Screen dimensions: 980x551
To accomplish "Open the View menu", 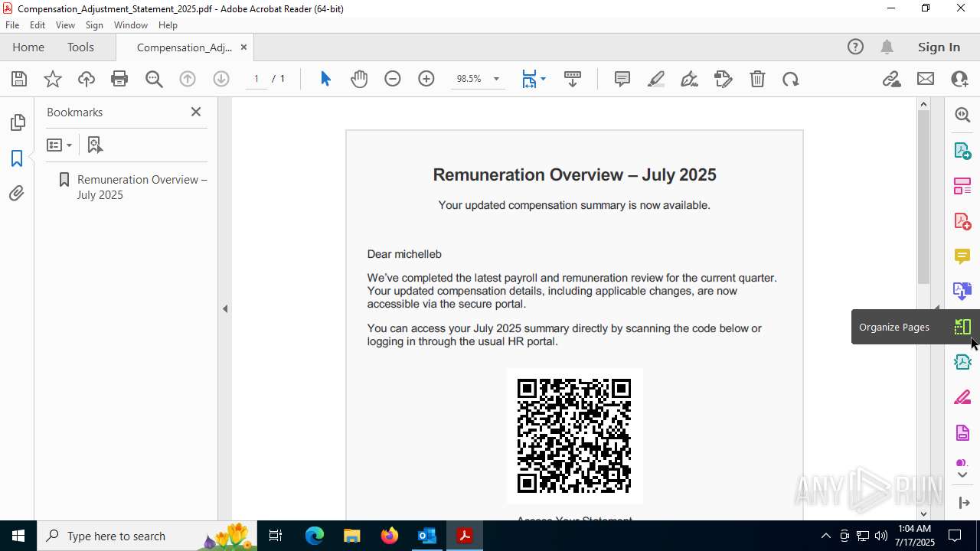I will [x=66, y=25].
